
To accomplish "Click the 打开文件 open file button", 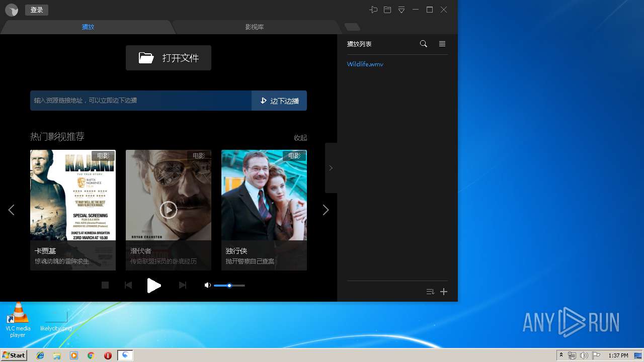I will (x=169, y=58).
